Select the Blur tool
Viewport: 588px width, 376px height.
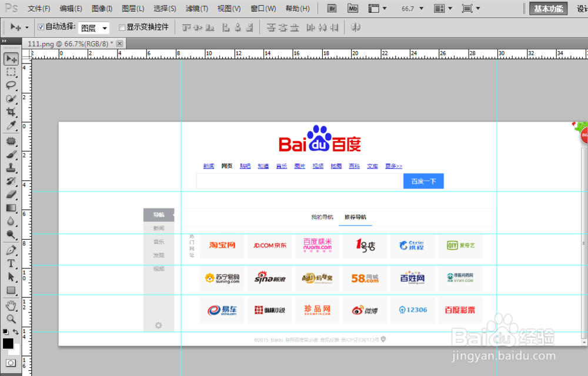11,221
